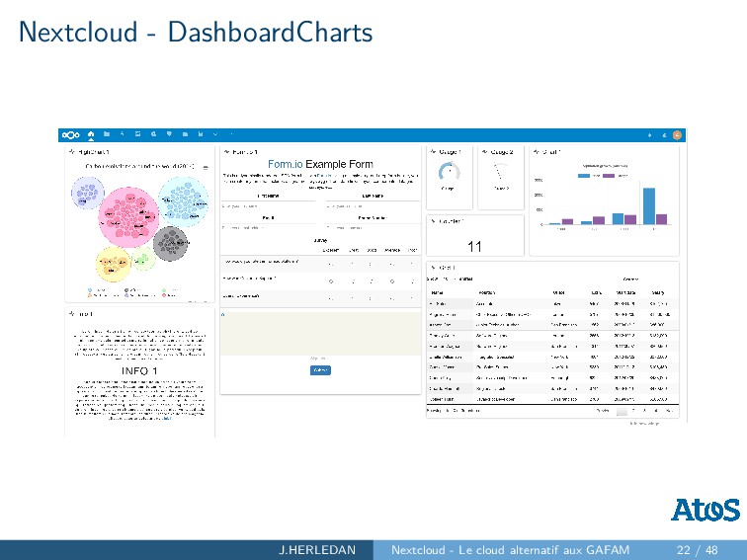Image resolution: width=747 pixels, height=560 pixels.
Task: Toggle the purple series legend swatch in Chart 1
Action: point(609,176)
